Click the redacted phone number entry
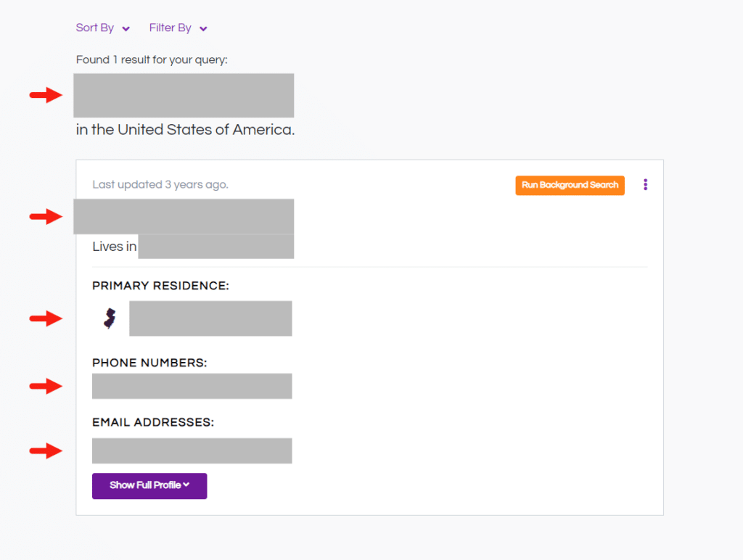This screenshot has height=560, width=743. coord(192,386)
